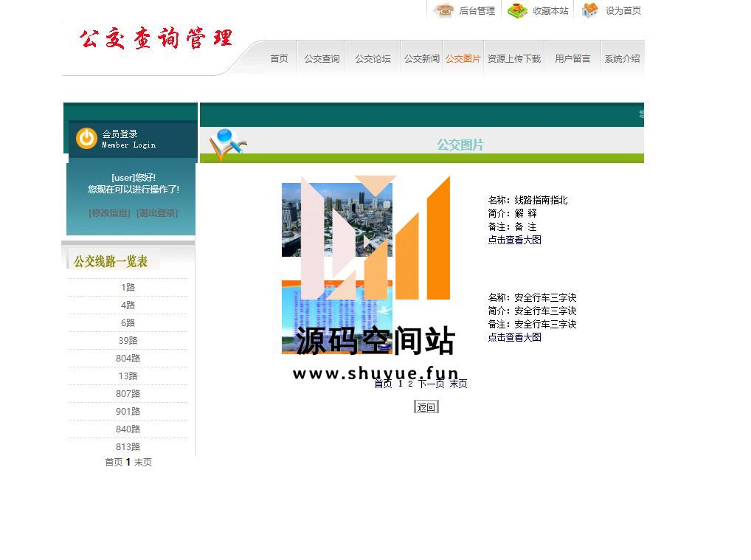Open 公交论坛 navigation item
This screenshot has width=751, height=560.
coord(373,58)
